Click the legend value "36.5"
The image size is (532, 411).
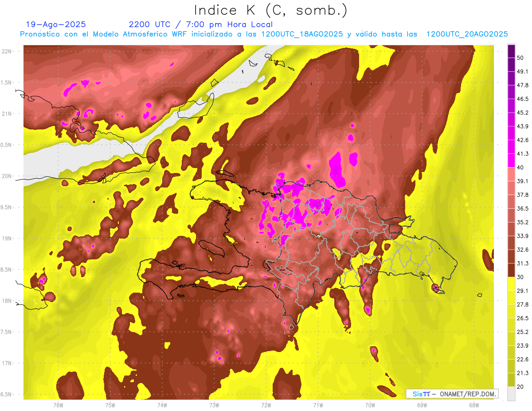pyautogui.click(x=523, y=208)
